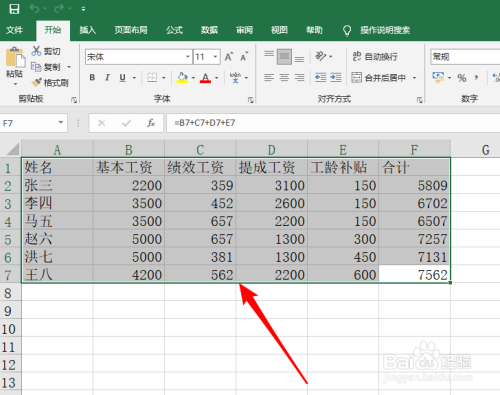Image resolution: width=500 pixels, height=395 pixels.
Task: Align text right
Action: coord(299,78)
